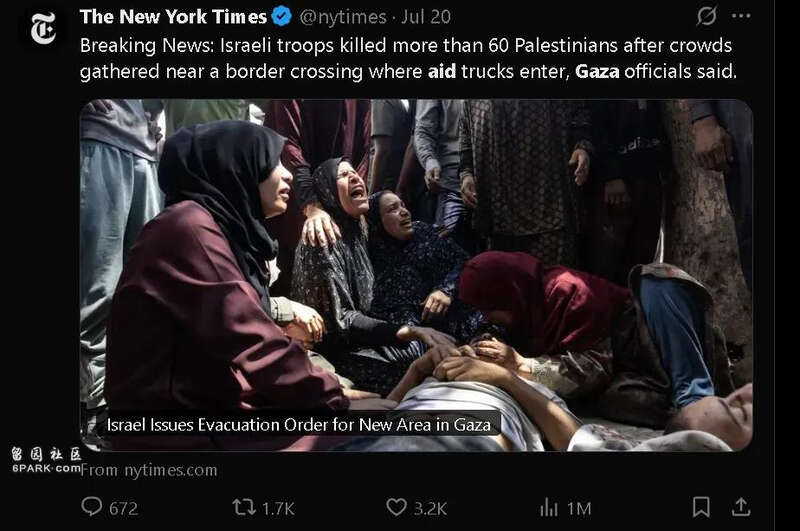Click the 672 replies count
This screenshot has height=531, width=800.
click(123, 509)
